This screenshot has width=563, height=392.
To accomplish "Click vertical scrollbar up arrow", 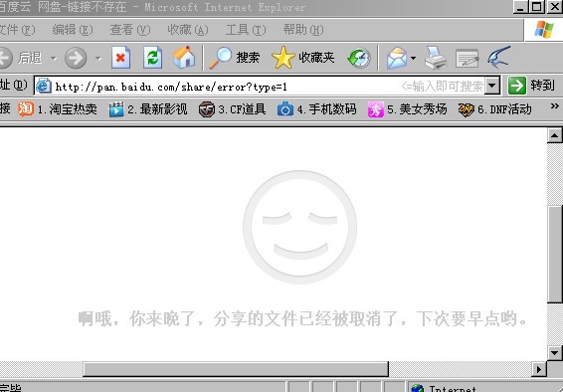I will coord(555,135).
